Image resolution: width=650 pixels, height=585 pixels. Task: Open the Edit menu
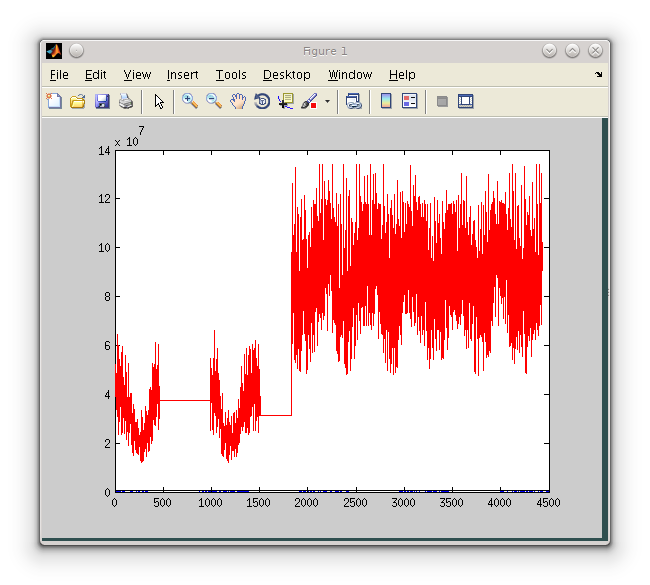95,75
